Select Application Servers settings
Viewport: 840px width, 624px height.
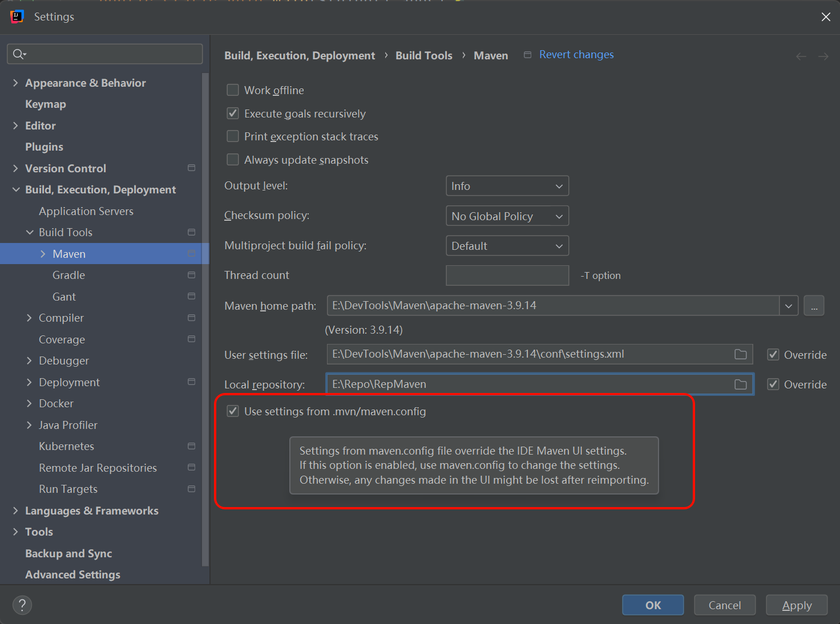tap(86, 211)
